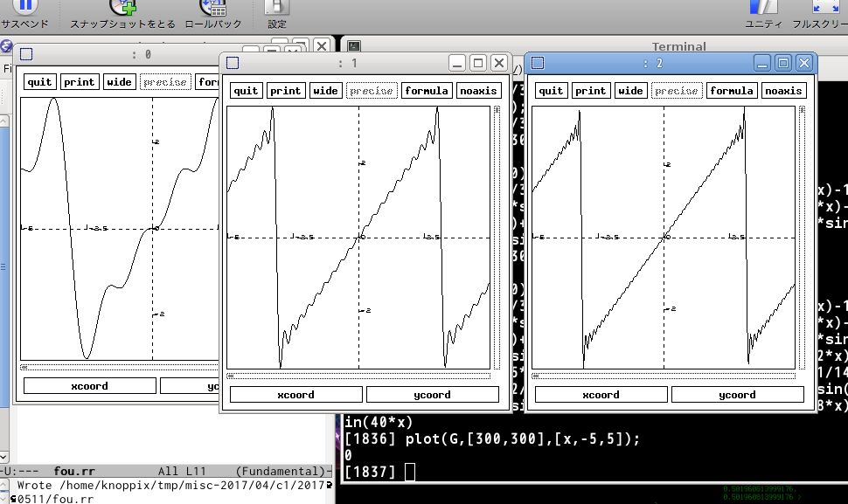Minimize plot window 2

pyautogui.click(x=762, y=63)
